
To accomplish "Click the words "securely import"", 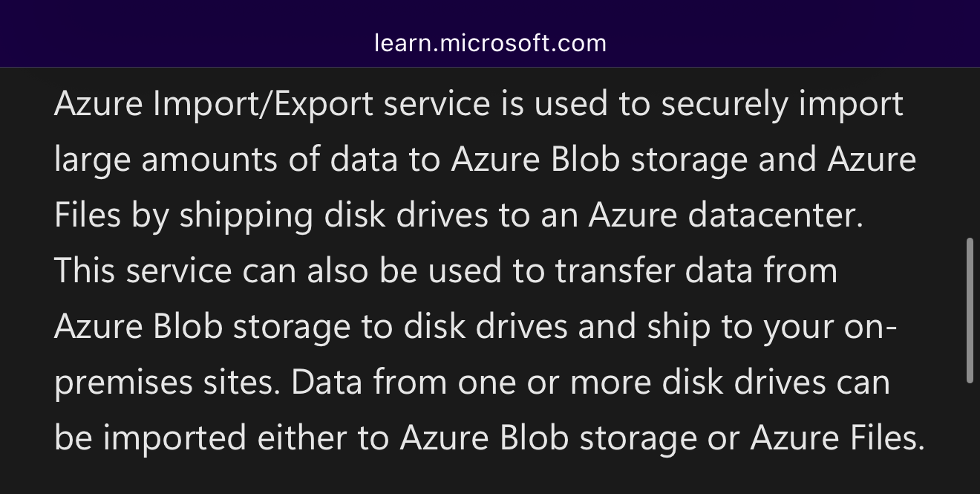I will coord(782,105).
